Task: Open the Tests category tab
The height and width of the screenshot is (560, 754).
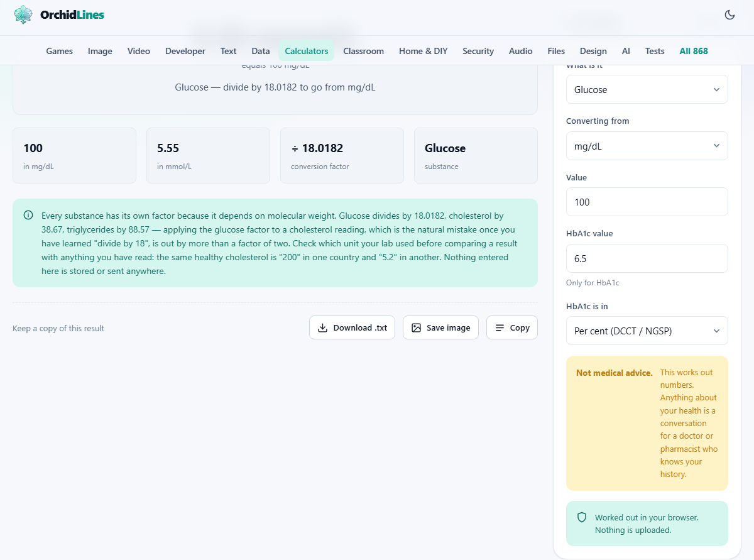Action: pyautogui.click(x=655, y=51)
